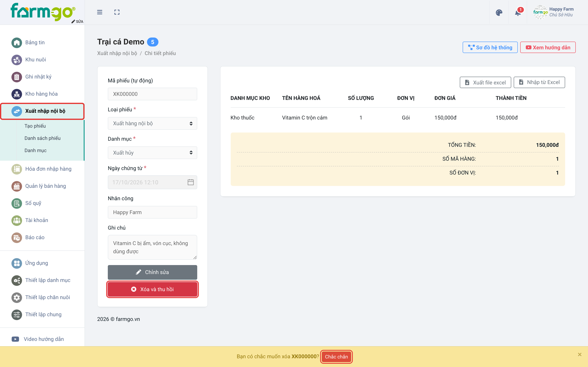Select Tạo phiếu submenu item
Viewport: 588px width, 367px height.
[x=35, y=126]
